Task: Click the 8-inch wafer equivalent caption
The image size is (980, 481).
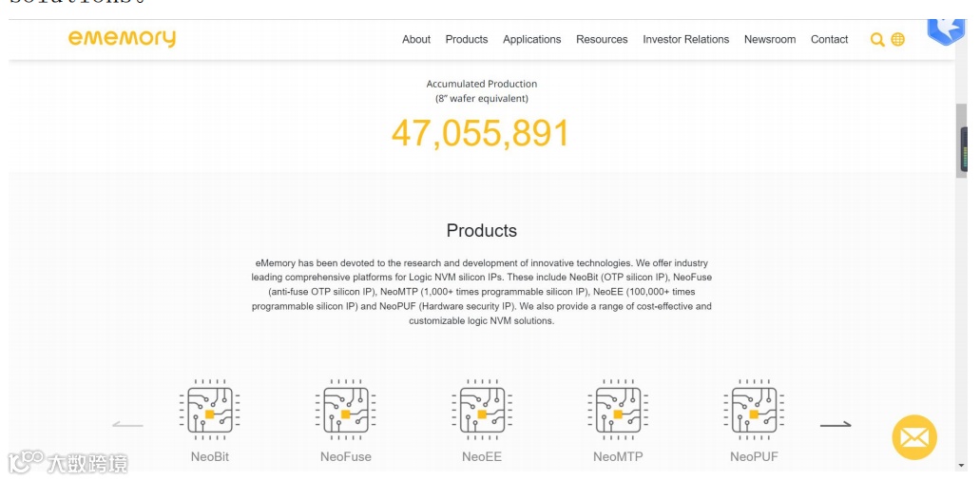Action: pyautogui.click(x=481, y=98)
